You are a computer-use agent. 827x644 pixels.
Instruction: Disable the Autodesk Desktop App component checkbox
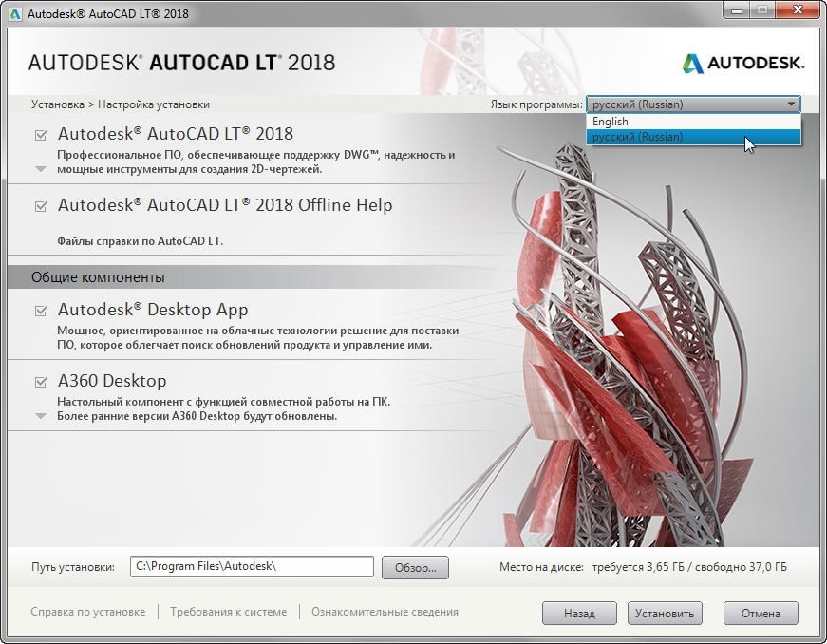41,311
